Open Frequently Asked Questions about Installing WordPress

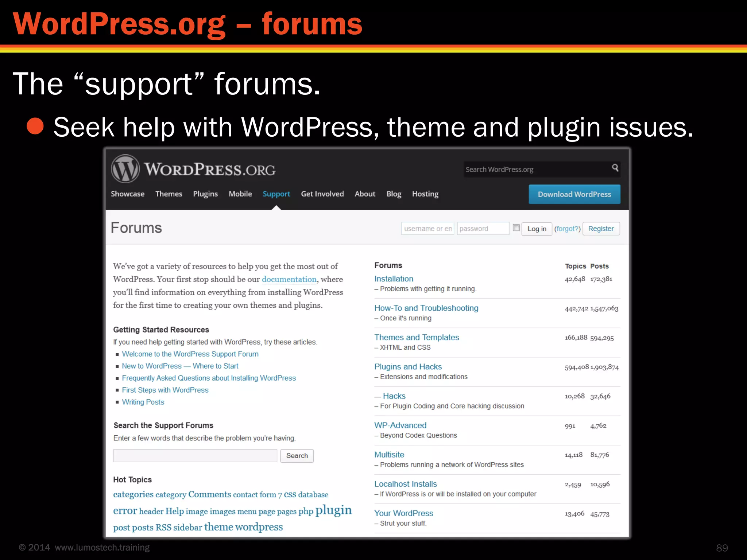pos(209,378)
